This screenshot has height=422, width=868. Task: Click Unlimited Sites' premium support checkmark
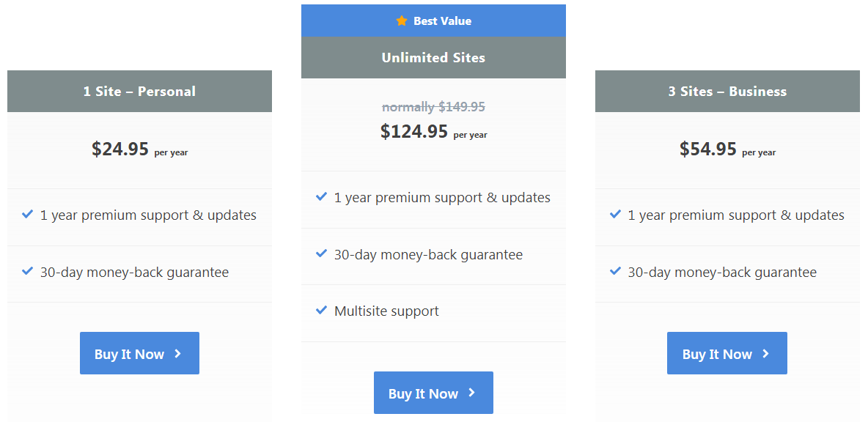tap(320, 196)
